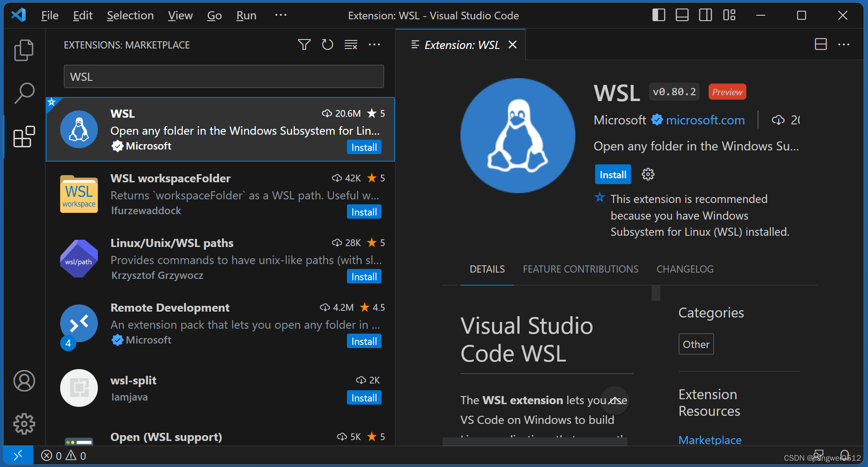Refresh the extensions list
Viewport: 868px width, 467px height.
(x=328, y=44)
